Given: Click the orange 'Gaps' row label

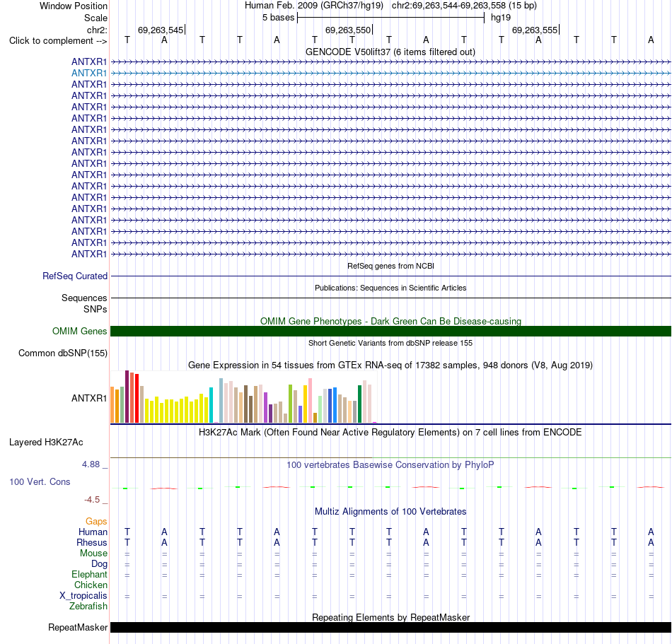Looking at the screenshot, I should point(96,522).
